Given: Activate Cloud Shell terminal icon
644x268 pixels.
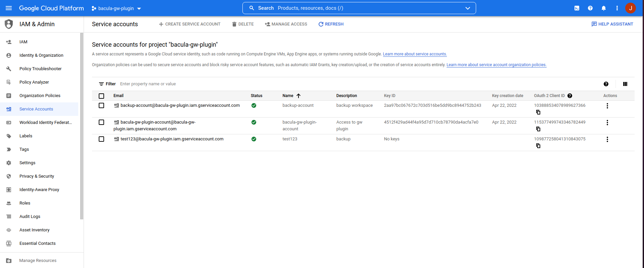Looking at the screenshot, I should 577,8.
